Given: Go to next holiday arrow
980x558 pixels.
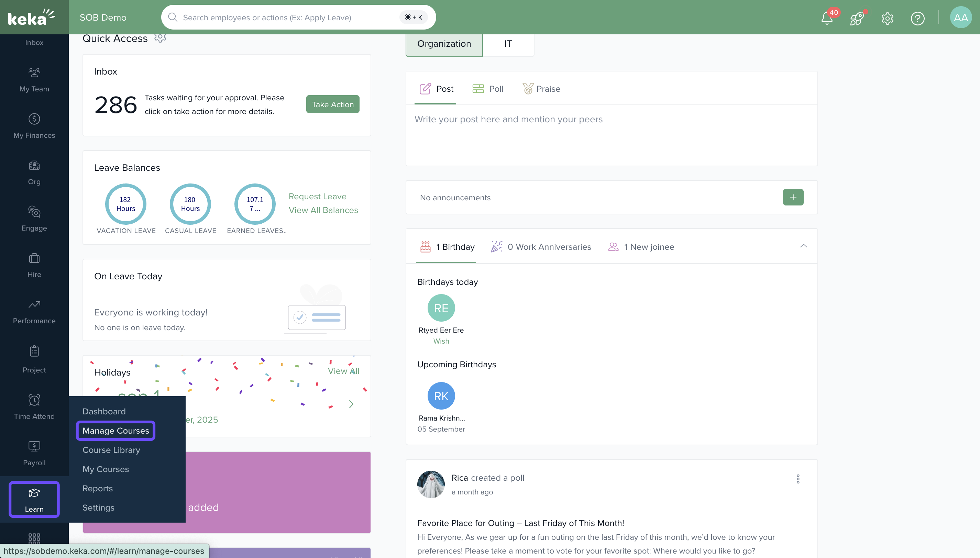Looking at the screenshot, I should pyautogui.click(x=351, y=404).
